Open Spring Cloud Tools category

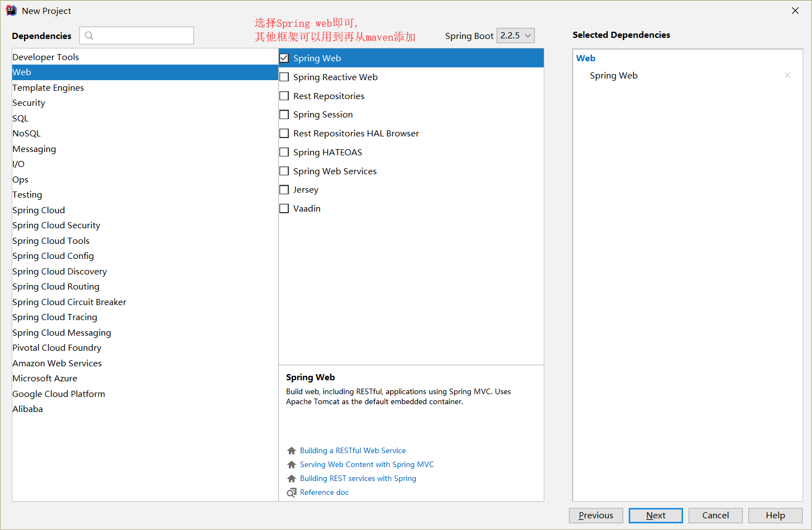(145, 241)
